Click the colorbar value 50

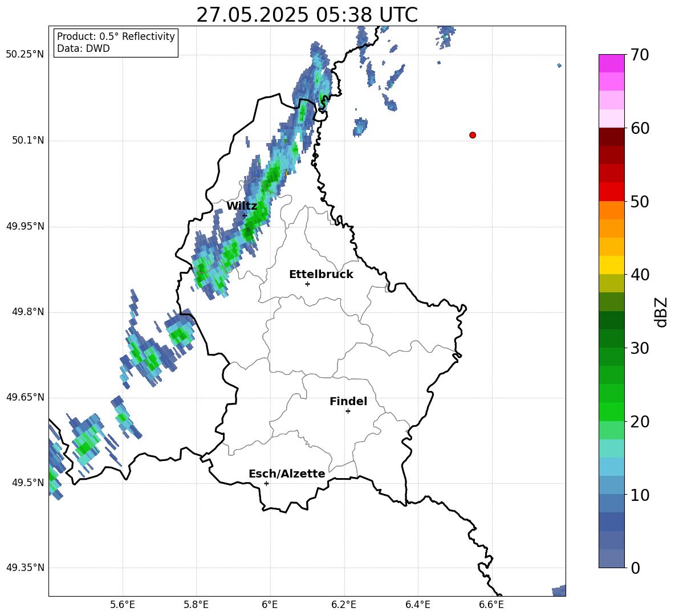pos(640,201)
